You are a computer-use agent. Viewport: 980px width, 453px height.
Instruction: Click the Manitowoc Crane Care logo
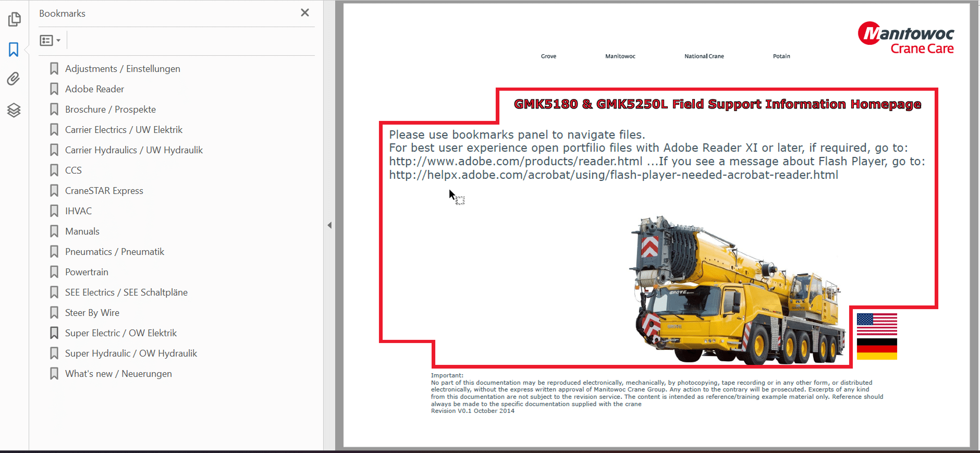click(x=906, y=38)
